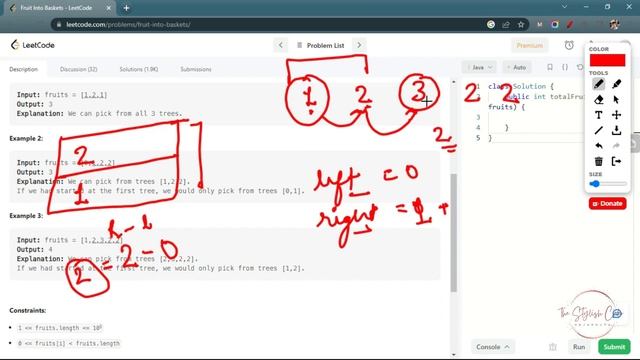Click the 'We can pick from all 3 trees.' text
This screenshot has width=640, height=360.
[x=125, y=113]
